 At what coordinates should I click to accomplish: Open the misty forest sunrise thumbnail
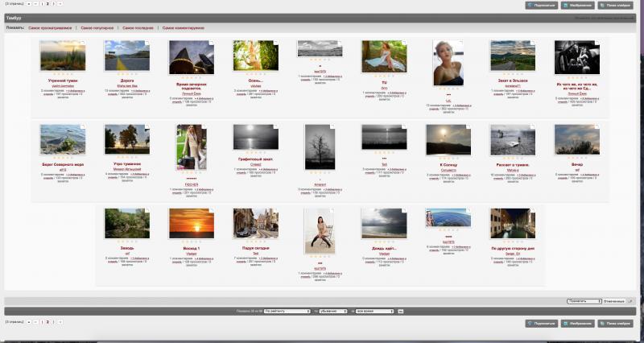(63, 56)
